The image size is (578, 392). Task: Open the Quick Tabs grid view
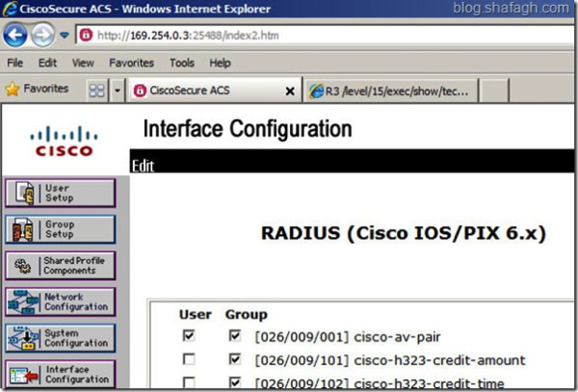coord(97,91)
